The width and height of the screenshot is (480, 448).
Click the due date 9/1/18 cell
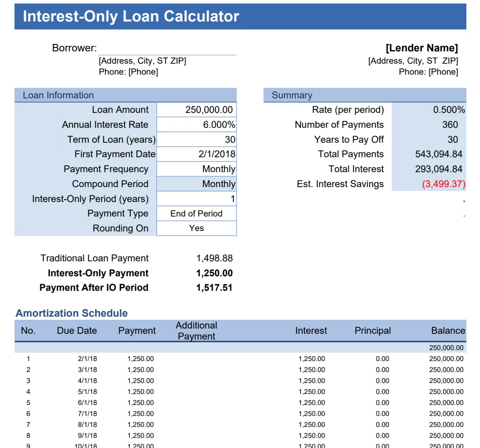(x=87, y=436)
